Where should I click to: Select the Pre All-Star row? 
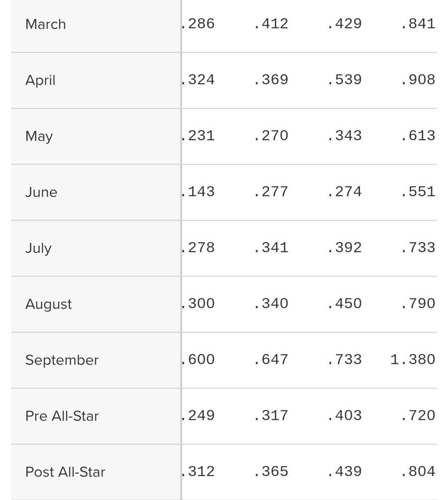click(62, 416)
